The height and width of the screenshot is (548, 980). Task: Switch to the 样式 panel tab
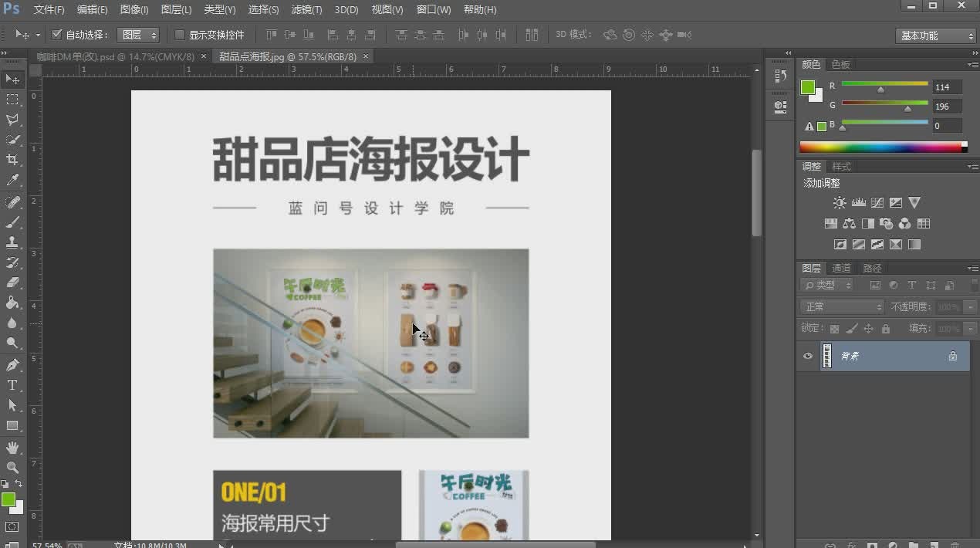pyautogui.click(x=841, y=167)
